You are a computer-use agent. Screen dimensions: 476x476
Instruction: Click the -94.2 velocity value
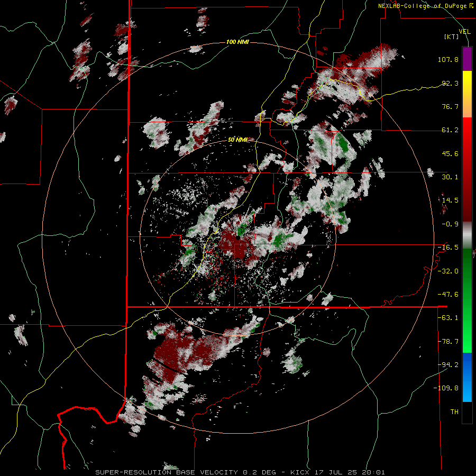(x=448, y=364)
